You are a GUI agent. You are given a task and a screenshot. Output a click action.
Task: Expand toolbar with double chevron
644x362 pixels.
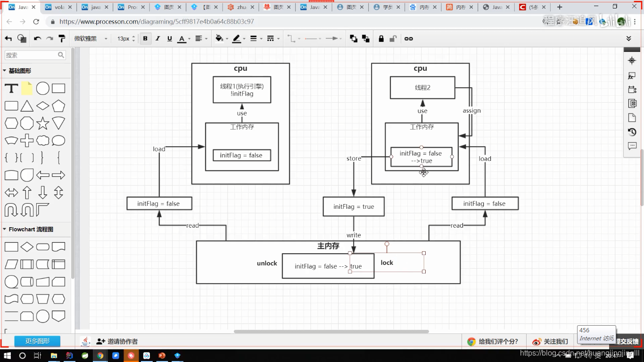pyautogui.click(x=628, y=39)
